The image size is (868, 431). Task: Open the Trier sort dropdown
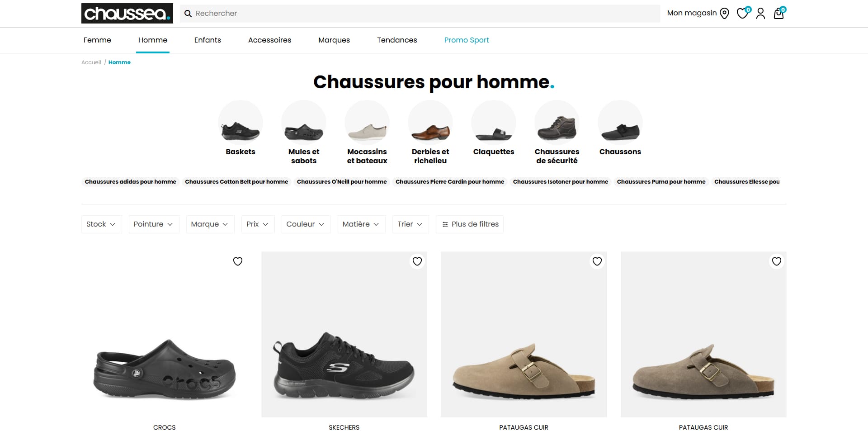[410, 224]
